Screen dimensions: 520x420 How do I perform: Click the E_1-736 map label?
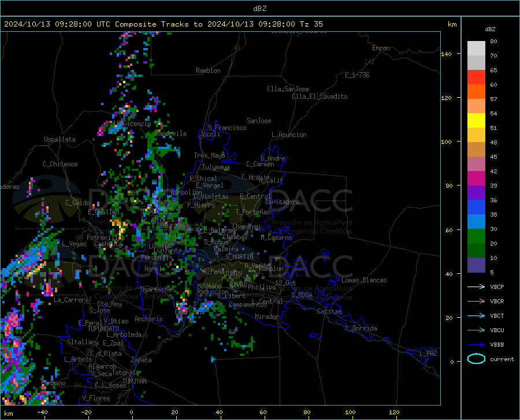pos(357,75)
